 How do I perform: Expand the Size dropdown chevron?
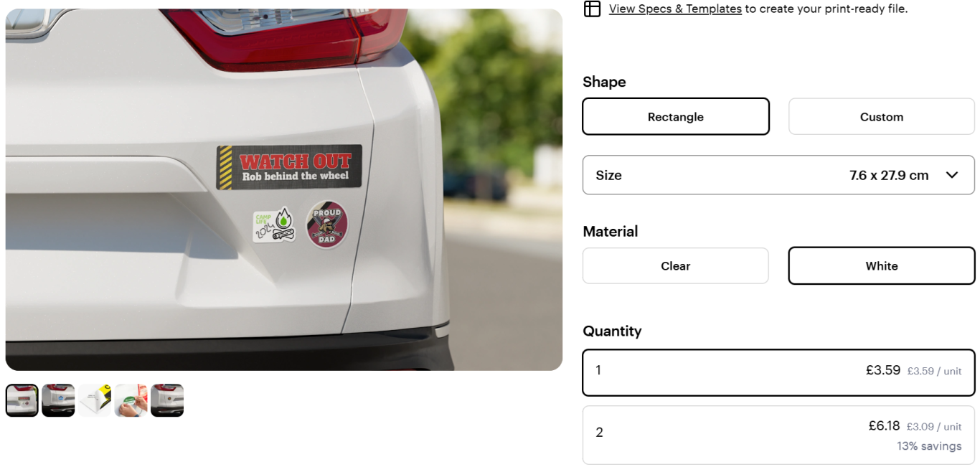pyautogui.click(x=952, y=175)
